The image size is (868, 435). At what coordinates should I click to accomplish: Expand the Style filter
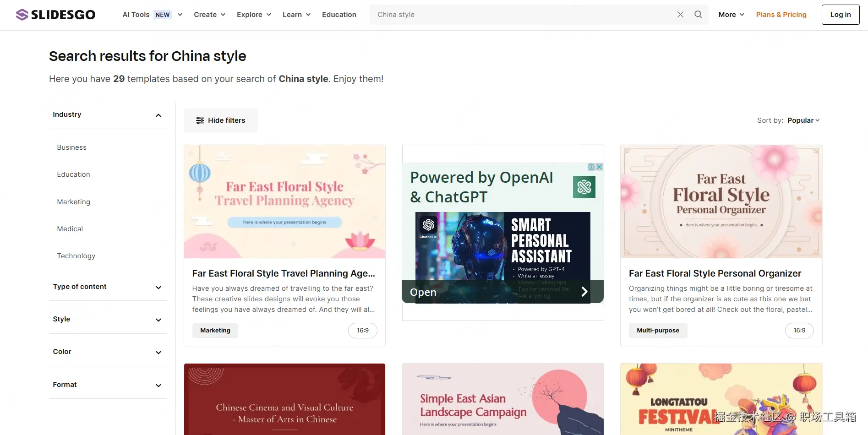point(108,320)
